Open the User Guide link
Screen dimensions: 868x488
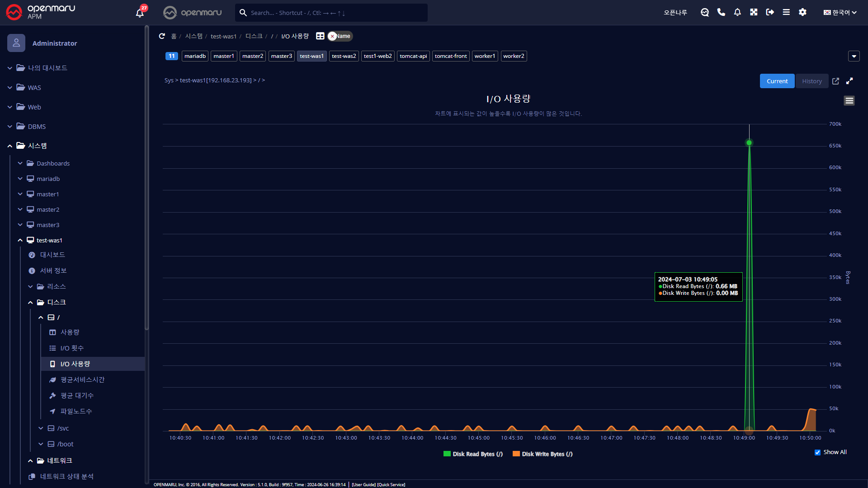pos(363,484)
